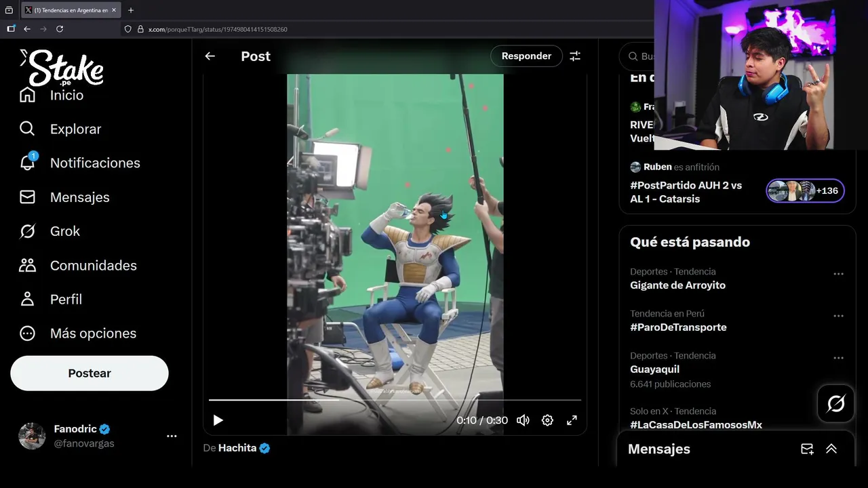Click the Ruben es anfitrión host label
The image size is (868, 488).
[682, 167]
